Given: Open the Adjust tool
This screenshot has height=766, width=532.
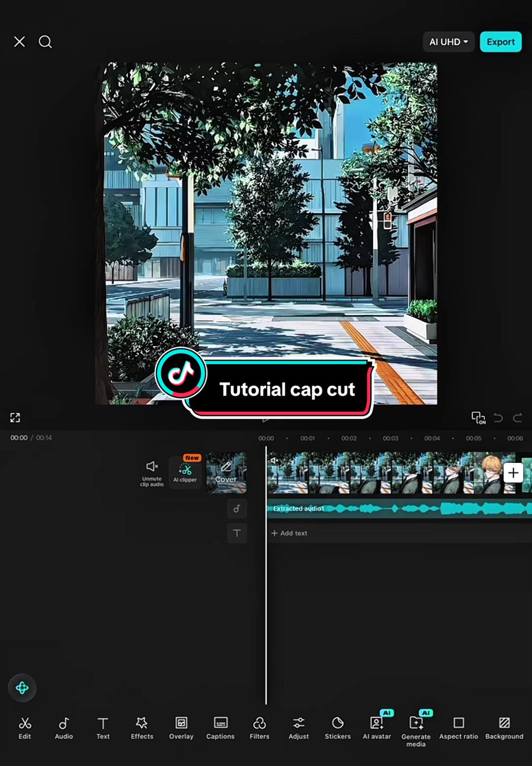Looking at the screenshot, I should (299, 728).
